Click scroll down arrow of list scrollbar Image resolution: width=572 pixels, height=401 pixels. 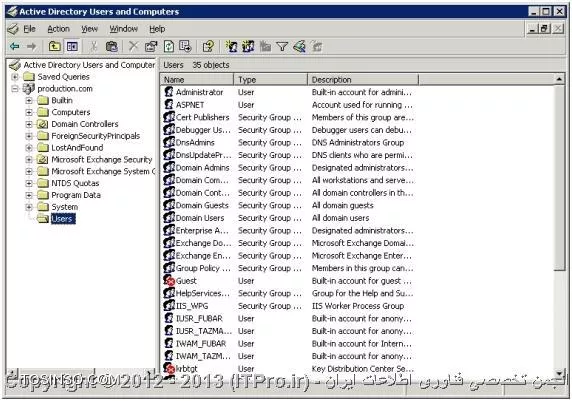pos(559,373)
